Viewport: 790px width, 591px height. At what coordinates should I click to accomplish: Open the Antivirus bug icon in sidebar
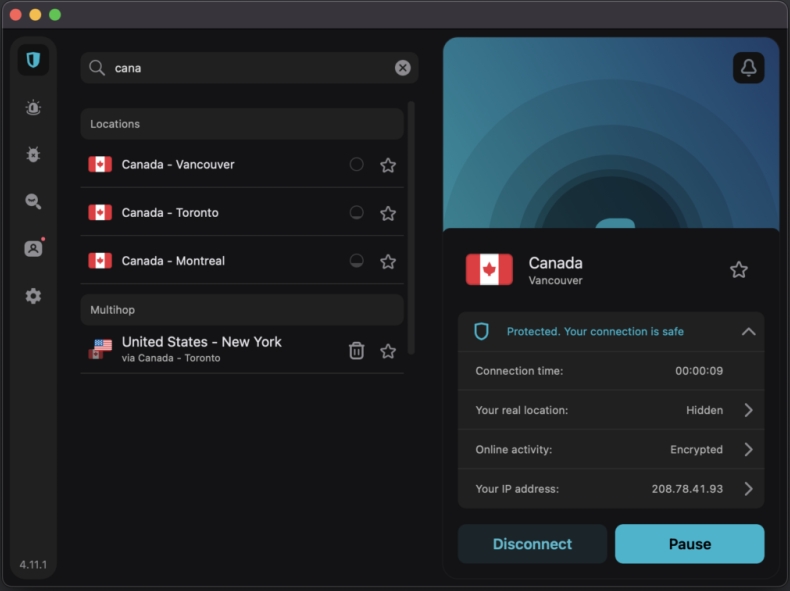tap(33, 155)
